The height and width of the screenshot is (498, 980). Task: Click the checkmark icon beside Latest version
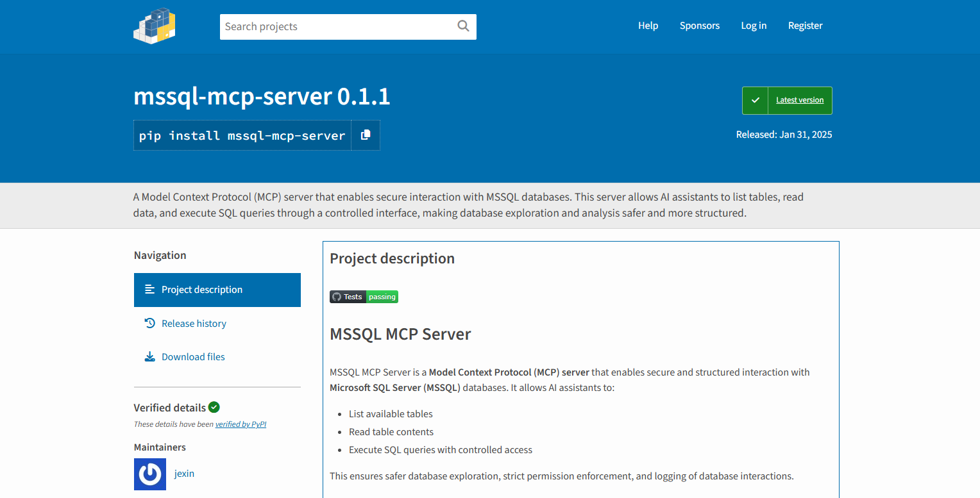756,101
